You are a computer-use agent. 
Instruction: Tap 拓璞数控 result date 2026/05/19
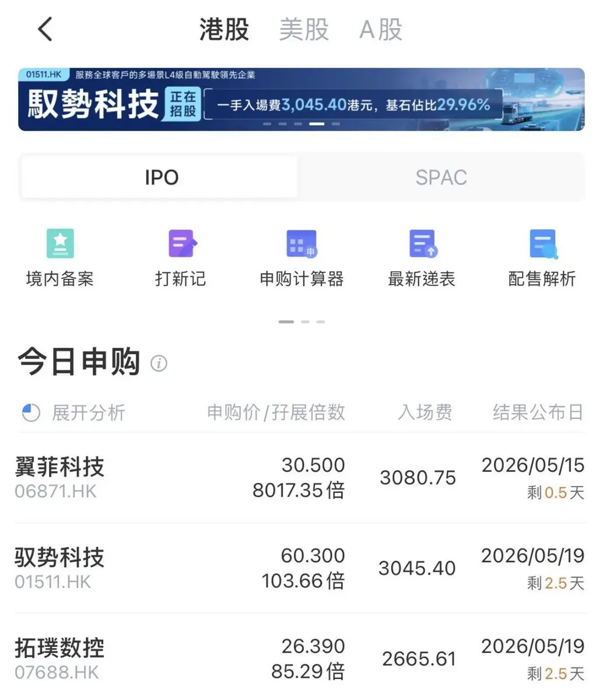click(532, 646)
